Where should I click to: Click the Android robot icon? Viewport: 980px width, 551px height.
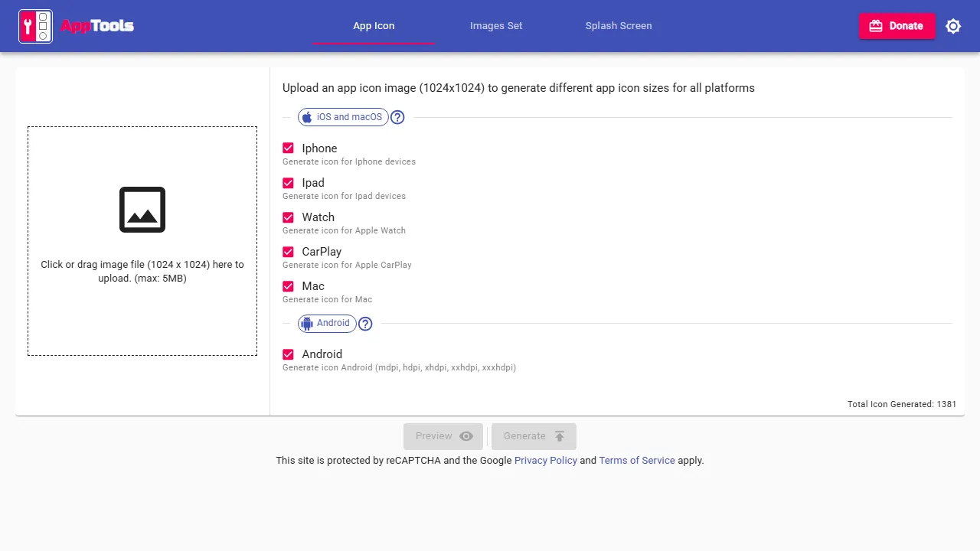point(306,323)
